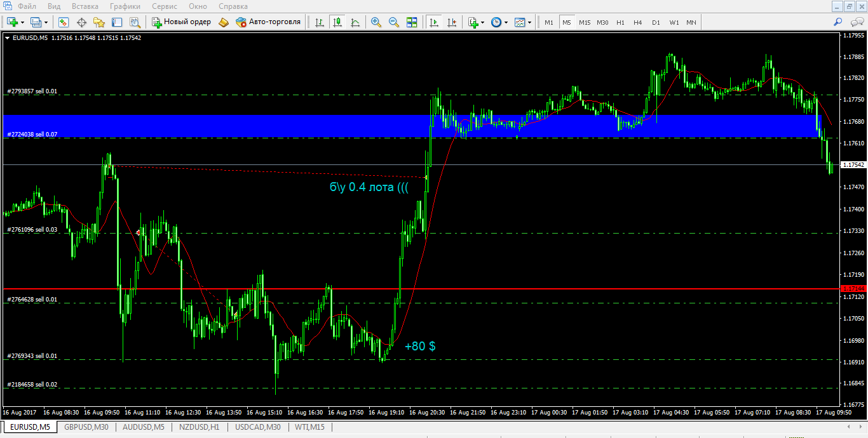Open the Terminal panel icon
The image size is (868, 438).
[x=117, y=22]
